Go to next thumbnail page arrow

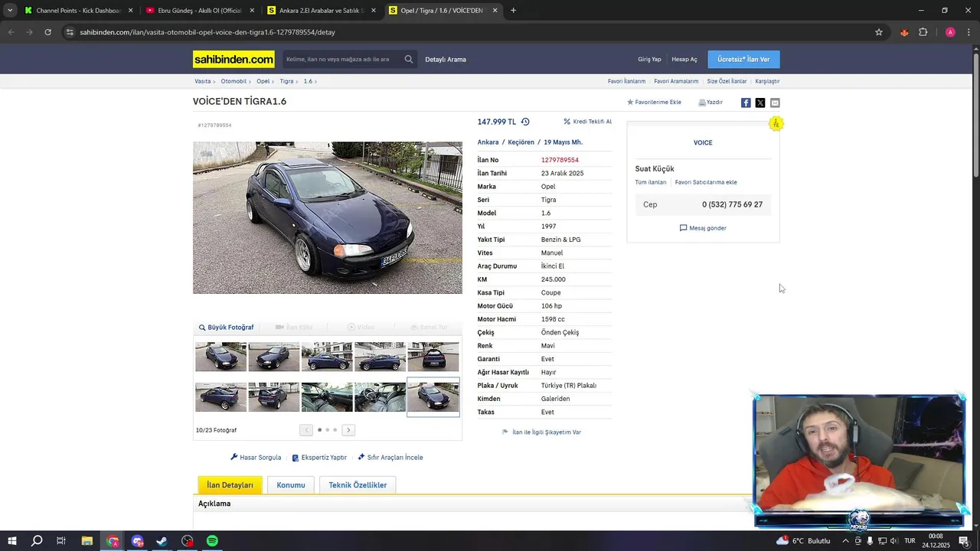point(348,430)
